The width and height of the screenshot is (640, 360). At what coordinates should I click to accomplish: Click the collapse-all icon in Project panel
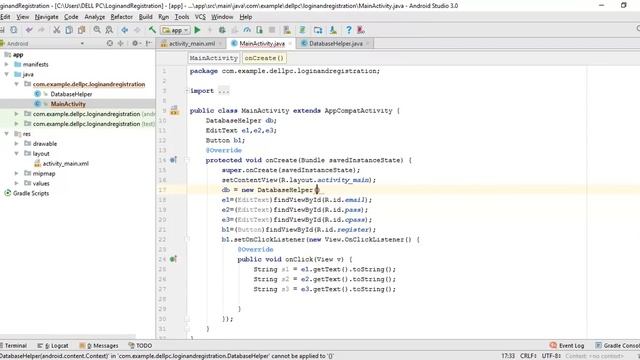[x=120, y=43]
